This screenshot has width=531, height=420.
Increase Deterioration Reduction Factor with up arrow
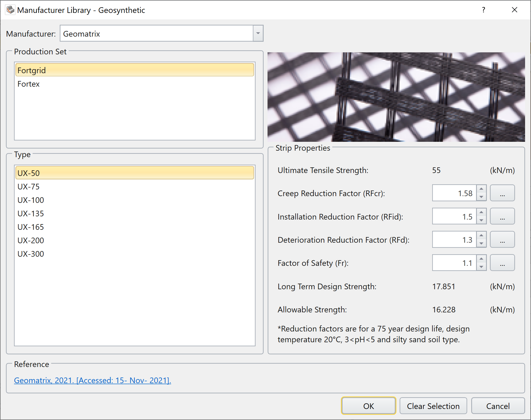tap(481, 235)
